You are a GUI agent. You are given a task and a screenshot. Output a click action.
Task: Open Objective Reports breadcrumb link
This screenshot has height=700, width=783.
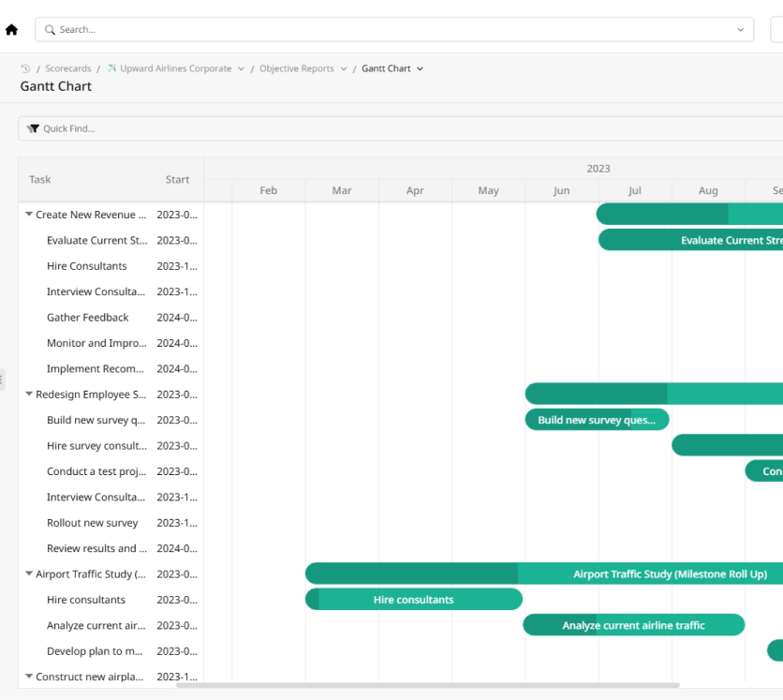[x=297, y=68]
